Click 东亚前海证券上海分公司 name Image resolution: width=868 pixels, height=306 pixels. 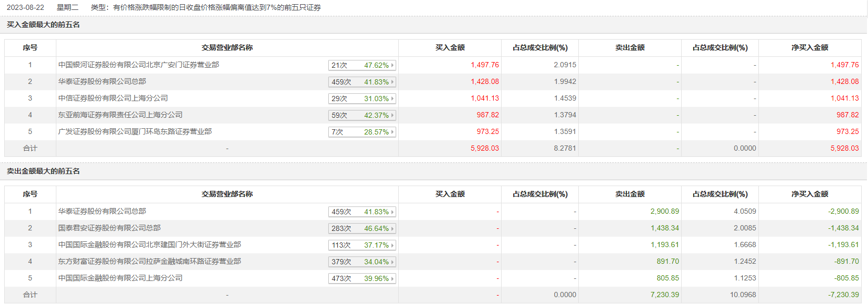point(120,115)
